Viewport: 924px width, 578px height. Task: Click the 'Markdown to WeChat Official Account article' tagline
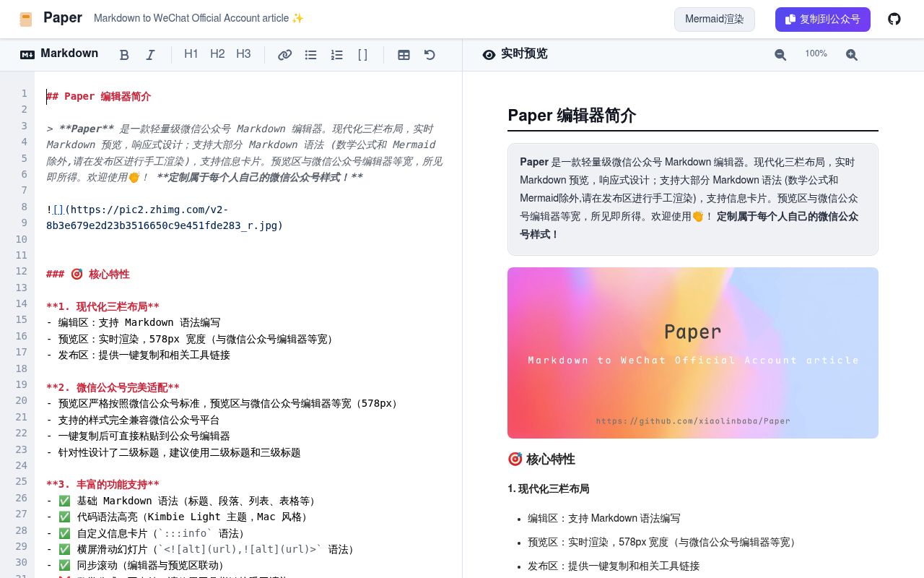(x=199, y=18)
